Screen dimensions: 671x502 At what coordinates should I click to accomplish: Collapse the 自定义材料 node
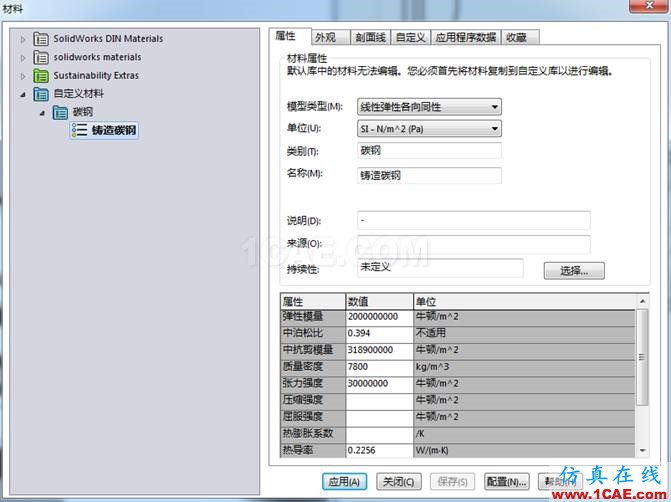[23, 95]
